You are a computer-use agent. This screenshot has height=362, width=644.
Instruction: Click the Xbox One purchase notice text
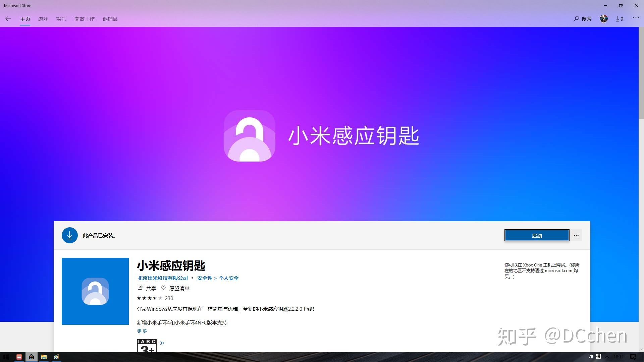(x=542, y=271)
